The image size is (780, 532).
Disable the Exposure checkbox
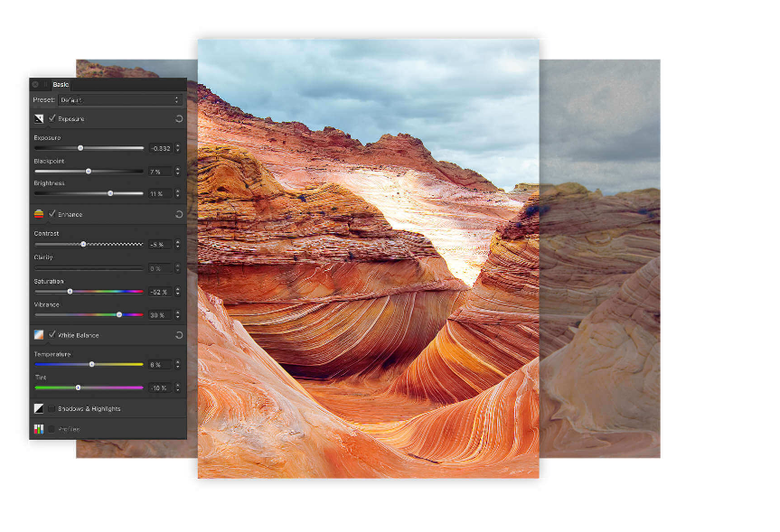point(52,119)
